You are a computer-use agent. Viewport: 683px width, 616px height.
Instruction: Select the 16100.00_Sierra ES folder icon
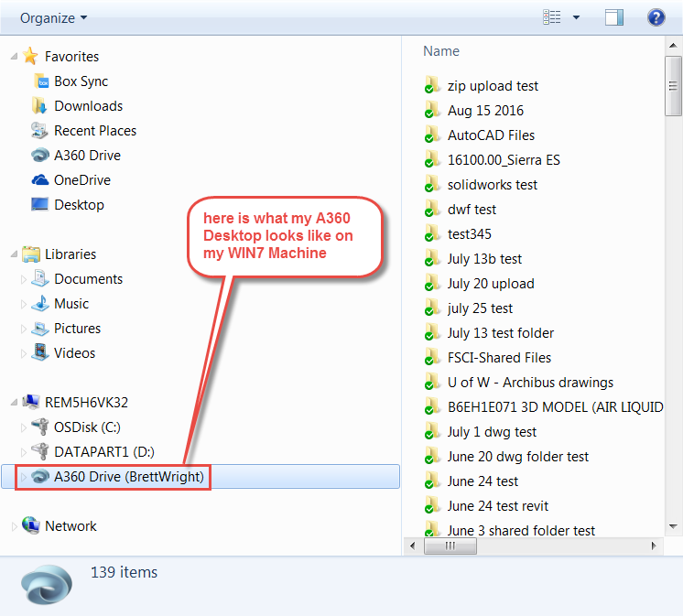pos(431,160)
